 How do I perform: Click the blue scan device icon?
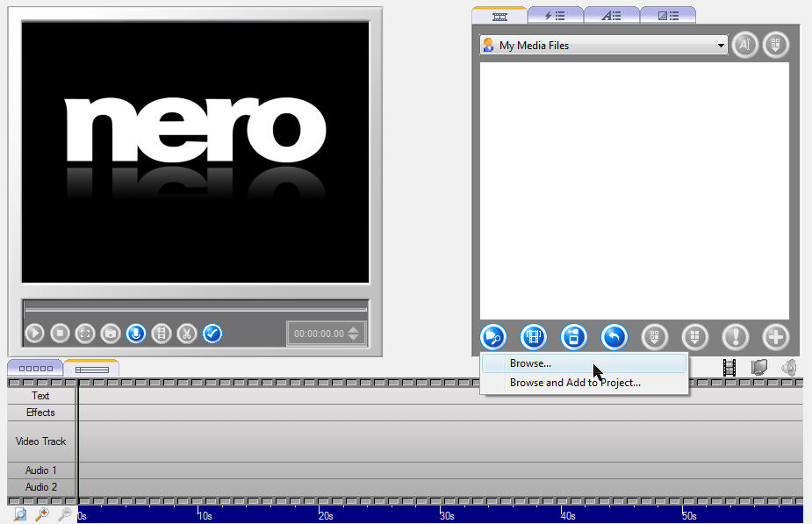coord(574,337)
